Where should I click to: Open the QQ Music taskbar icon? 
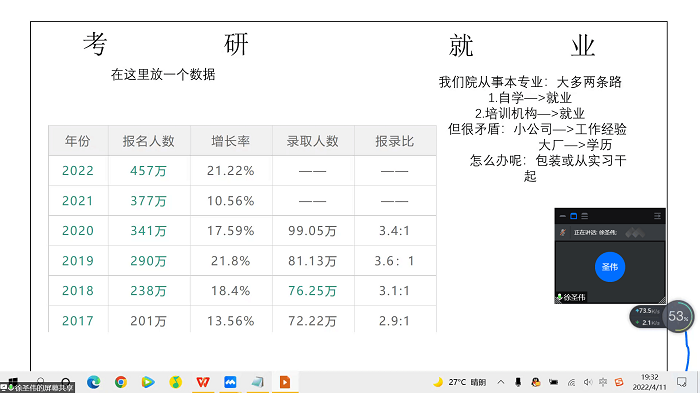pyautogui.click(x=175, y=382)
